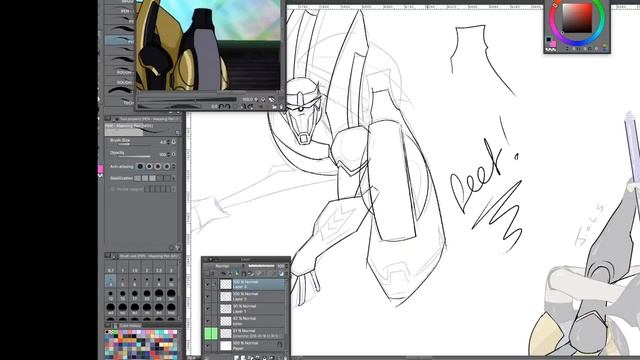This screenshot has width=640, height=360.
Task: Open the Normal blending mode dropdown
Action: coord(223,266)
